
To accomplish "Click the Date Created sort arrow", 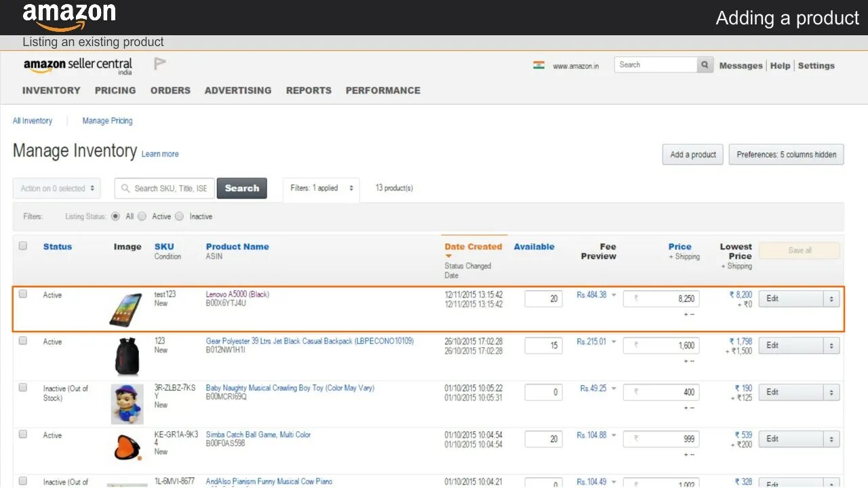I will (x=448, y=256).
